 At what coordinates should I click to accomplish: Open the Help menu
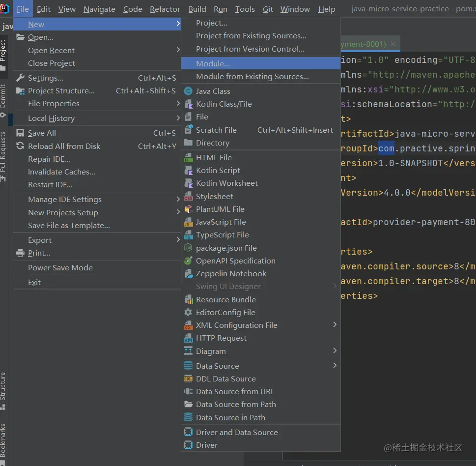pyautogui.click(x=327, y=9)
